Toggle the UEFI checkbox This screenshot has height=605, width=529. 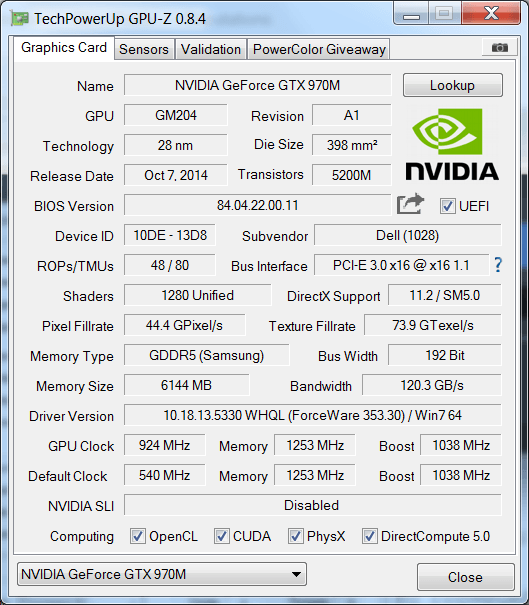(x=447, y=206)
